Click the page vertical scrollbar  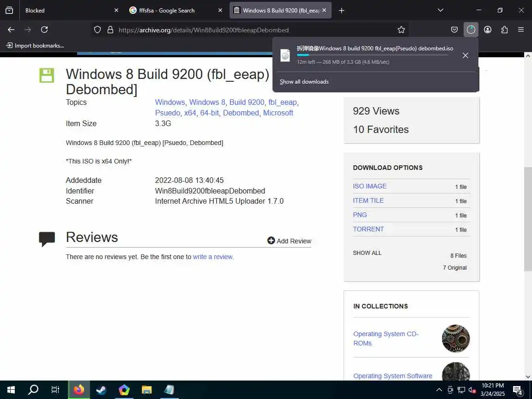pos(527,219)
